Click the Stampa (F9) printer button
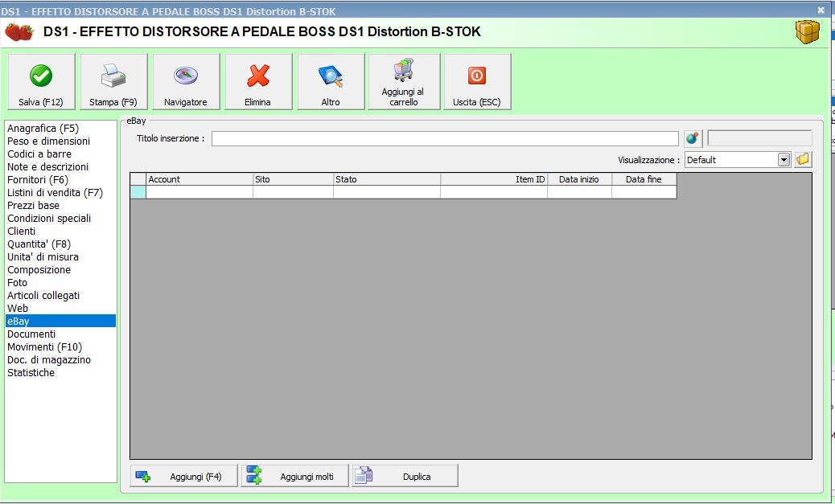Screen dimensions: 835x504 coord(113,81)
